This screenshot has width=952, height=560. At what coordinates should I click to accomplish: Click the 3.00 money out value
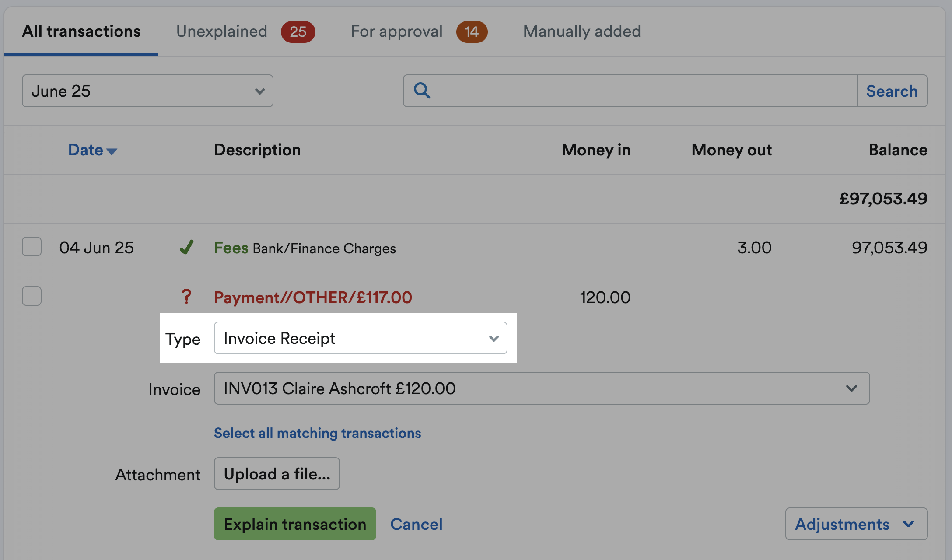(x=754, y=248)
